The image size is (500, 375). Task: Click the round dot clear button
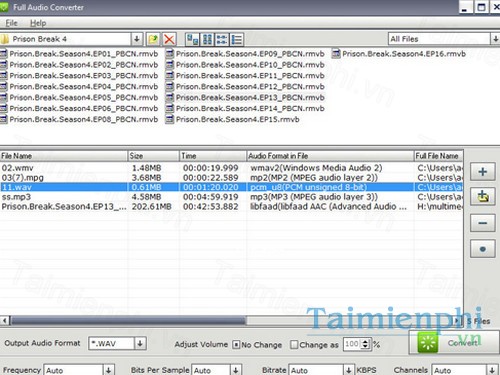[482, 249]
